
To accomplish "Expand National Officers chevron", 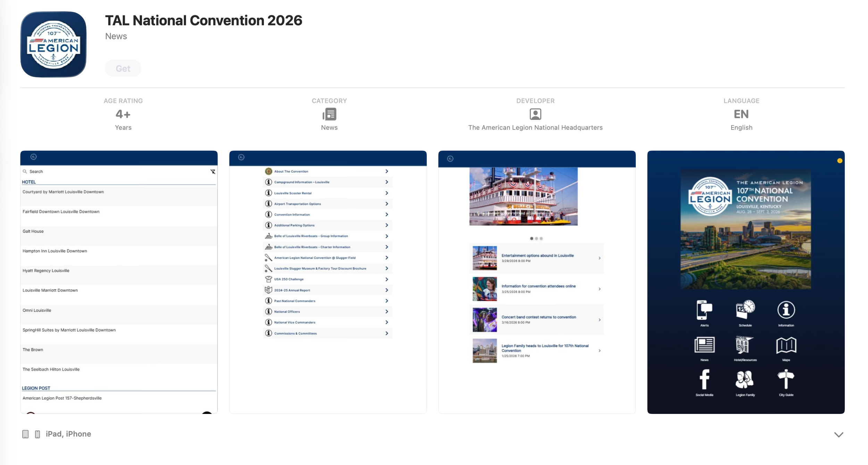I will 386,312.
